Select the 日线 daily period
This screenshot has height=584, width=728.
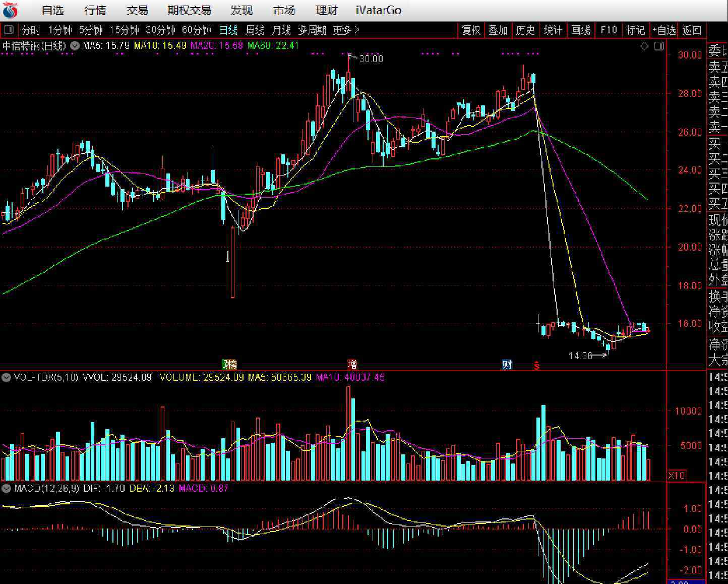pos(228,30)
